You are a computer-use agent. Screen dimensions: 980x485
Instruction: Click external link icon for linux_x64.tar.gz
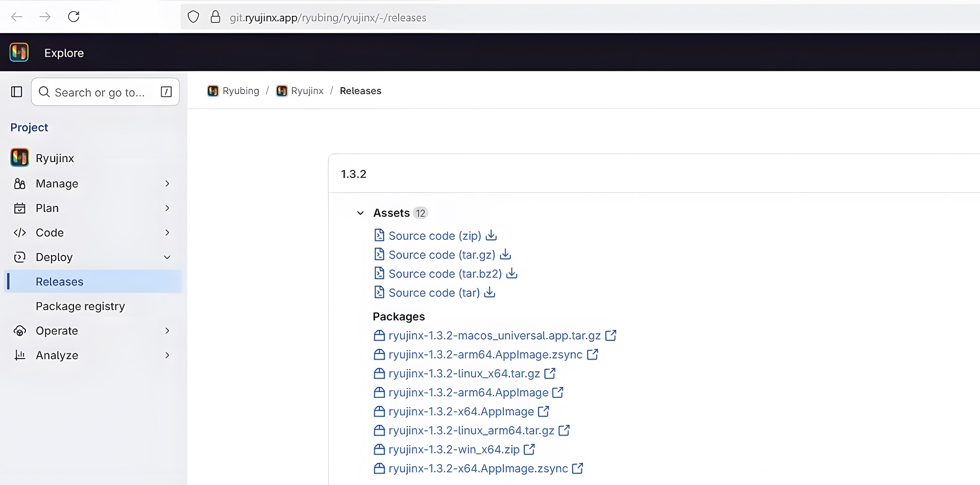click(x=550, y=373)
